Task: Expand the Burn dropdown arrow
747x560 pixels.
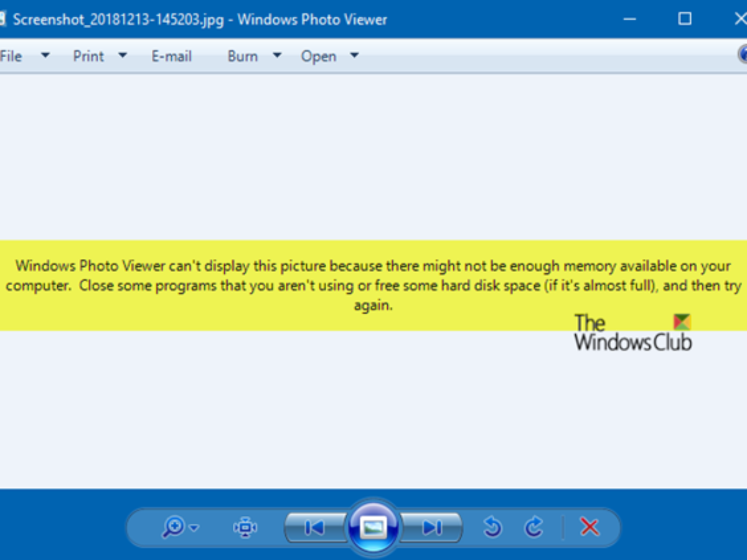Action: pos(277,55)
